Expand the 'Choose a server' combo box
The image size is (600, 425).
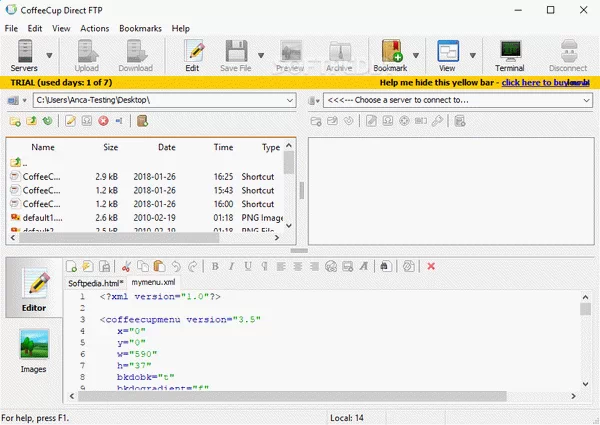click(586, 101)
